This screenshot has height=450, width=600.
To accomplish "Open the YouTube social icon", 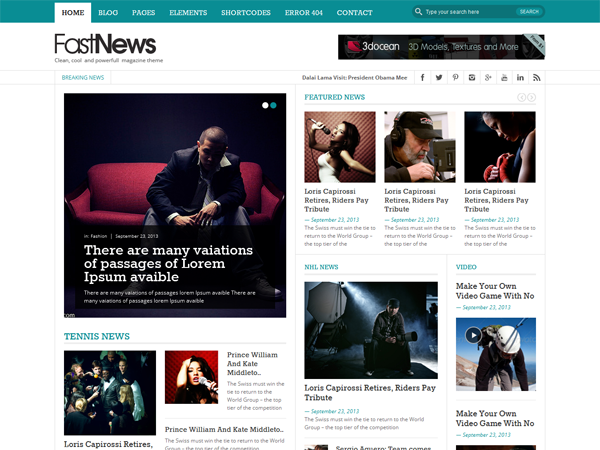I will point(504,78).
